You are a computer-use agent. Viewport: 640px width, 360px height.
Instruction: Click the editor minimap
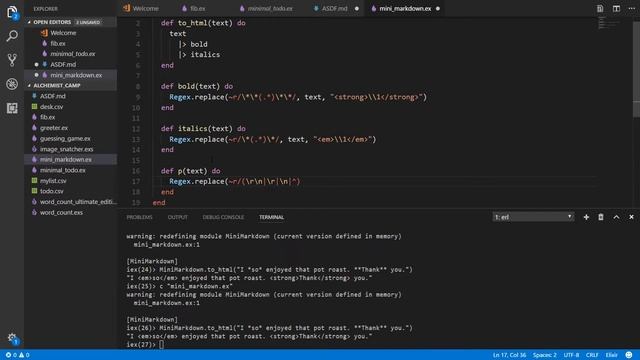(609, 23)
